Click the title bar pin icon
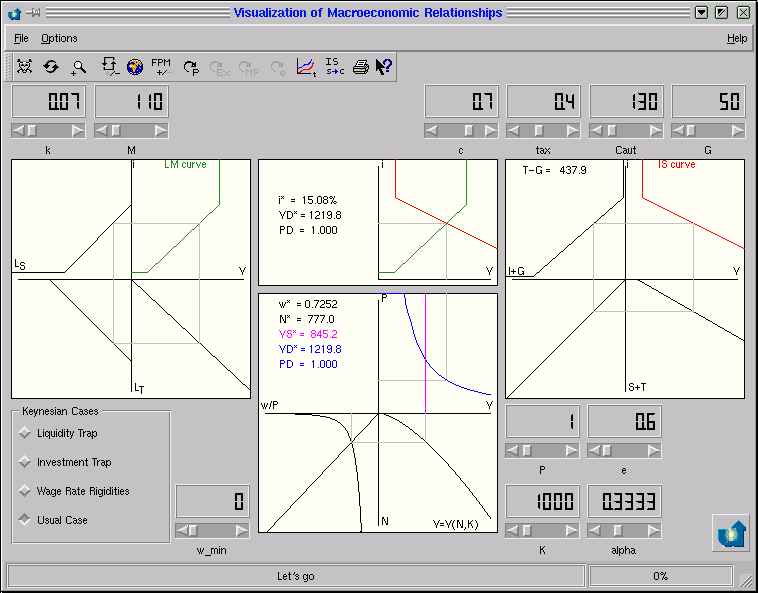 [x=33, y=13]
